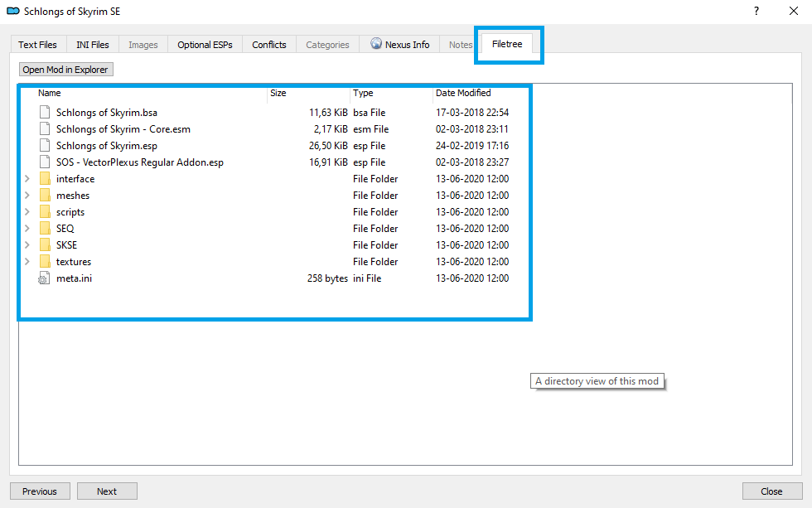This screenshot has width=812, height=508.
Task: Select the Schlongs of Skyrim.esp file name
Action: (x=107, y=146)
